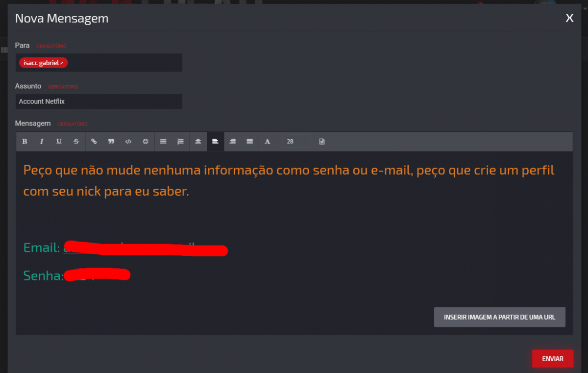Apply underline formatting to text

tap(59, 141)
